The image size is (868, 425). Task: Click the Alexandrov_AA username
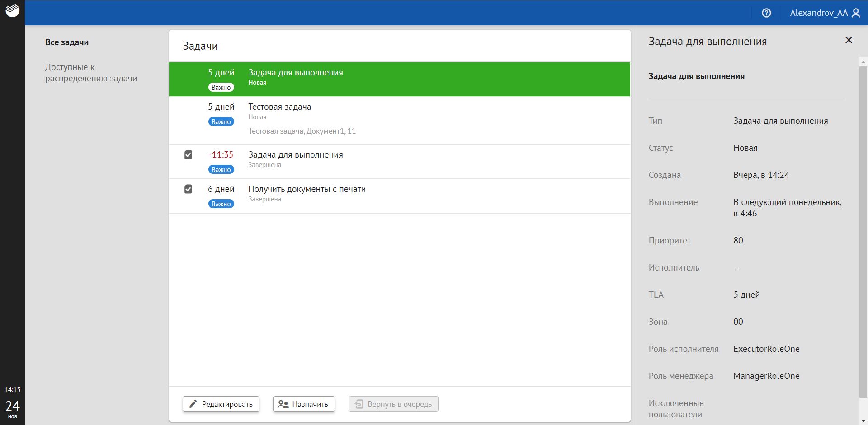pyautogui.click(x=818, y=13)
